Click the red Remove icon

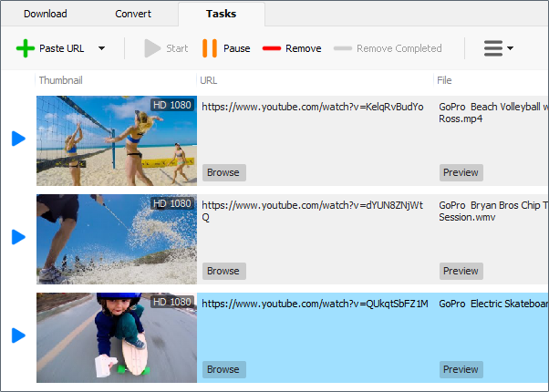click(x=272, y=48)
